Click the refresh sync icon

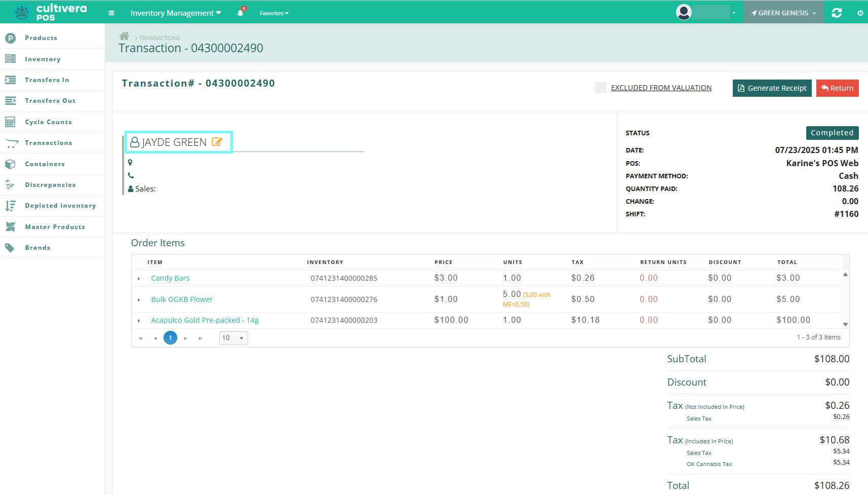click(x=837, y=13)
